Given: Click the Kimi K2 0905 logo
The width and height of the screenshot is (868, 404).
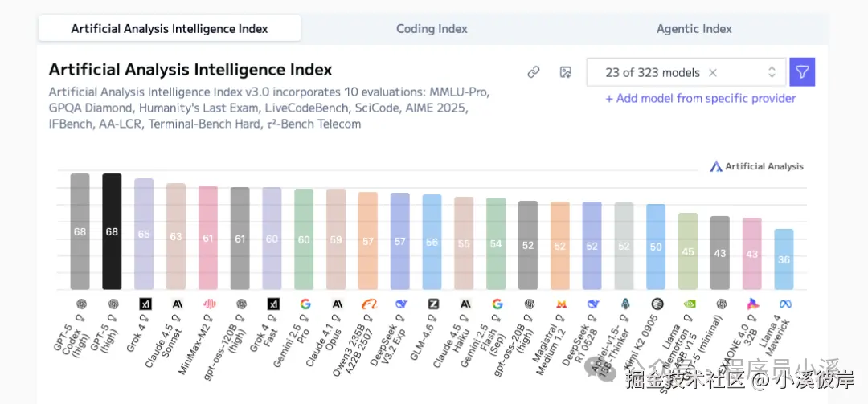Looking at the screenshot, I should 657,304.
